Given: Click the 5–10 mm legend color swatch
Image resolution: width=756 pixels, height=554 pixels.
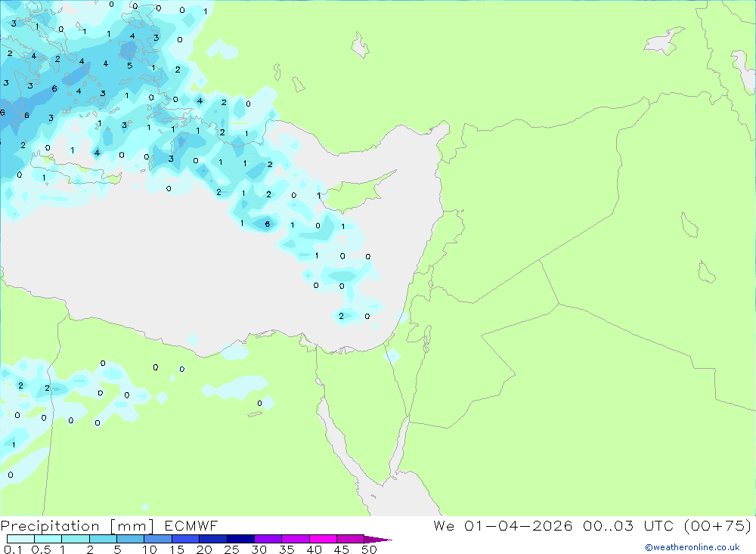Looking at the screenshot, I should click(x=130, y=539).
